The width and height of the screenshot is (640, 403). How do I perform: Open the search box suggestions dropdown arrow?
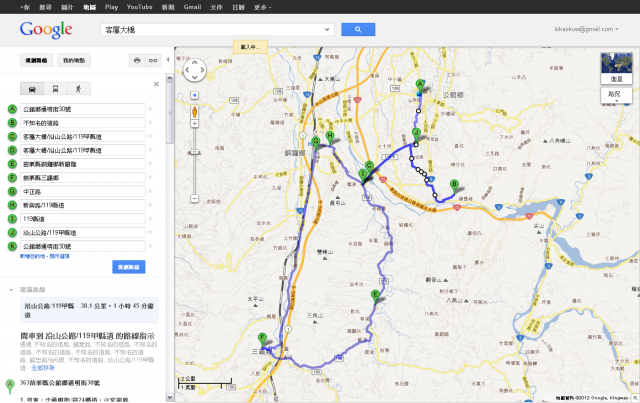pyautogui.click(x=327, y=29)
